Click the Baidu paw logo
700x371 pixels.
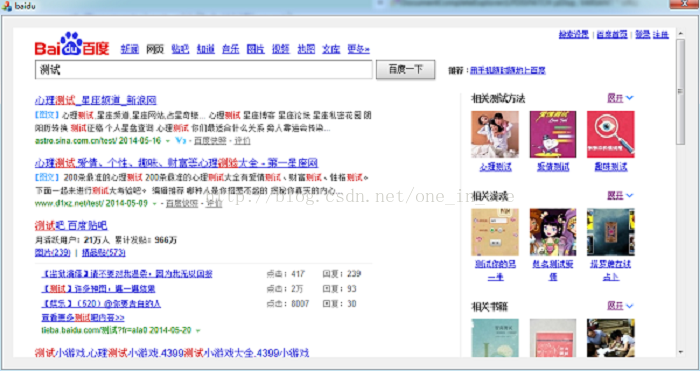pos(71,44)
